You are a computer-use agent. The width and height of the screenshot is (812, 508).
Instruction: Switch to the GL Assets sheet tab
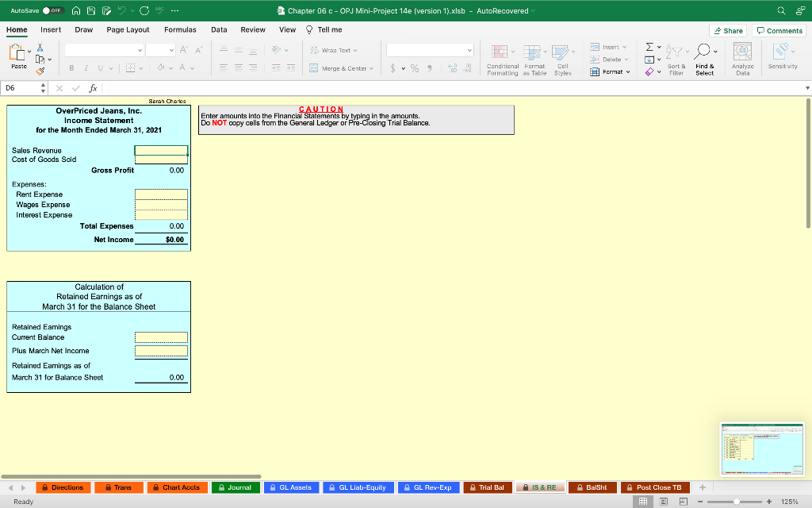point(292,487)
